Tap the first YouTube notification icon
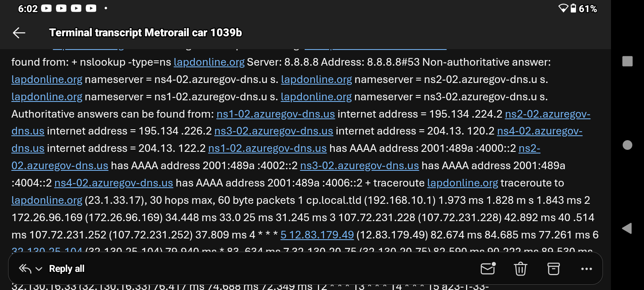This screenshot has width=644, height=290. pos(47,8)
